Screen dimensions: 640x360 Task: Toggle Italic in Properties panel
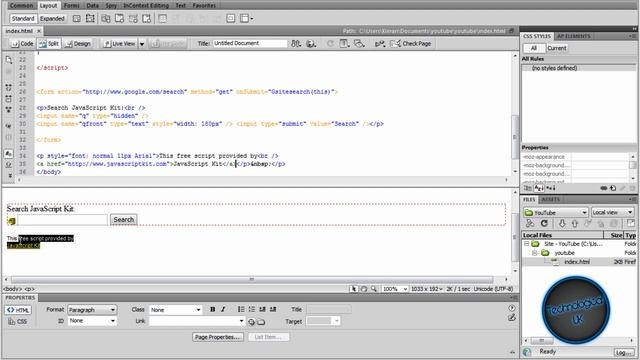coord(223,309)
